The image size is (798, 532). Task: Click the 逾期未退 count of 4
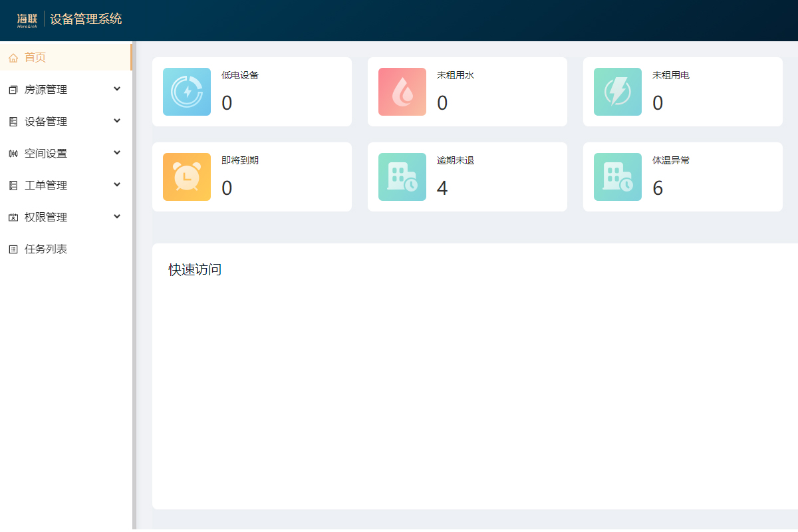click(442, 188)
